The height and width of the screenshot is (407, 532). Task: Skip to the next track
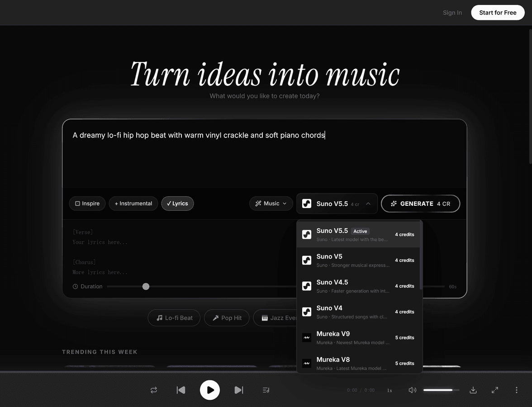pyautogui.click(x=239, y=390)
